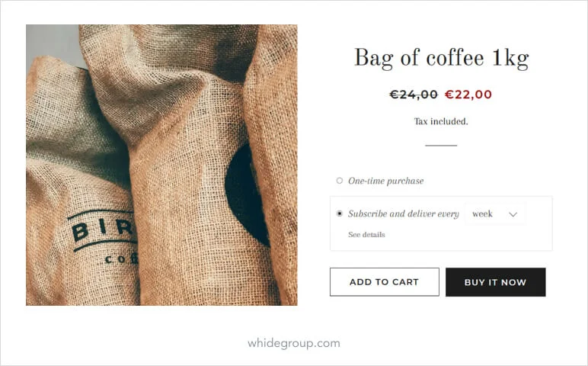Click the Subscribe and deliver every label

[x=404, y=213]
